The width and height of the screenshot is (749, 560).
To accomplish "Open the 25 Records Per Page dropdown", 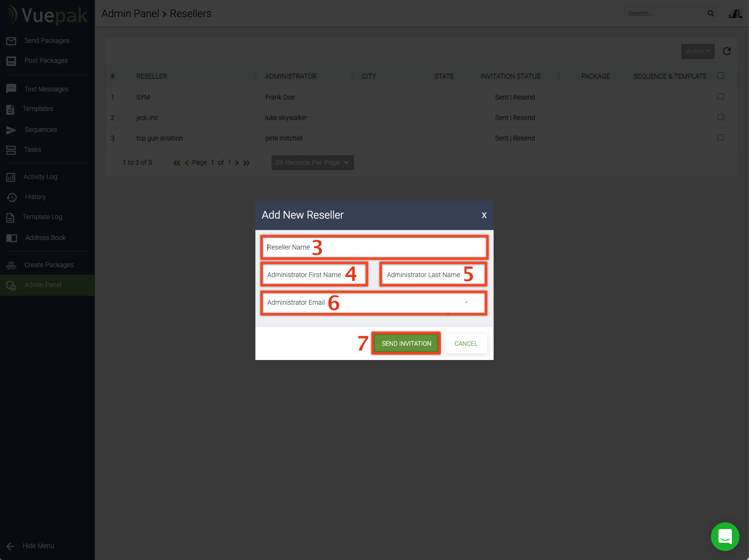I will click(x=313, y=163).
